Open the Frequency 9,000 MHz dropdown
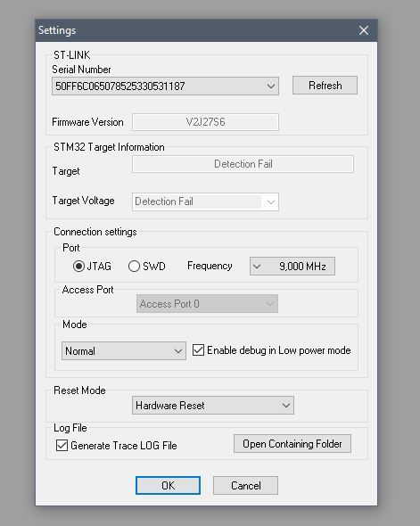The height and width of the screenshot is (526, 420). [292, 267]
